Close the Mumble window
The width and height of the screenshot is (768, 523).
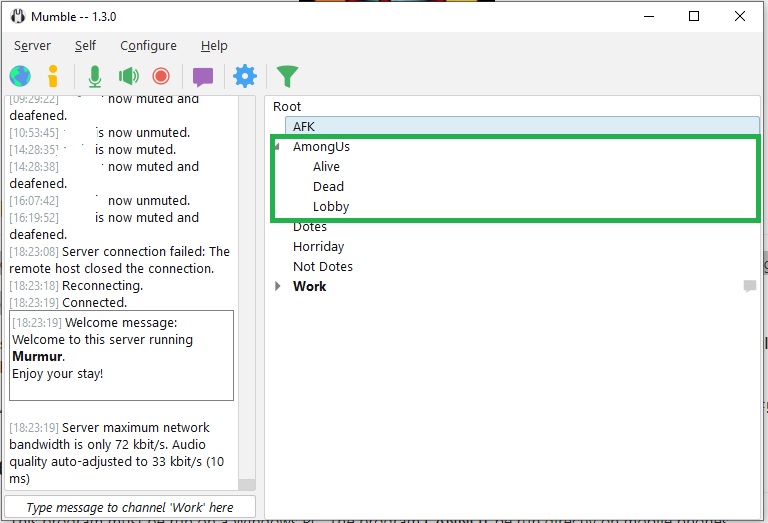coord(740,16)
